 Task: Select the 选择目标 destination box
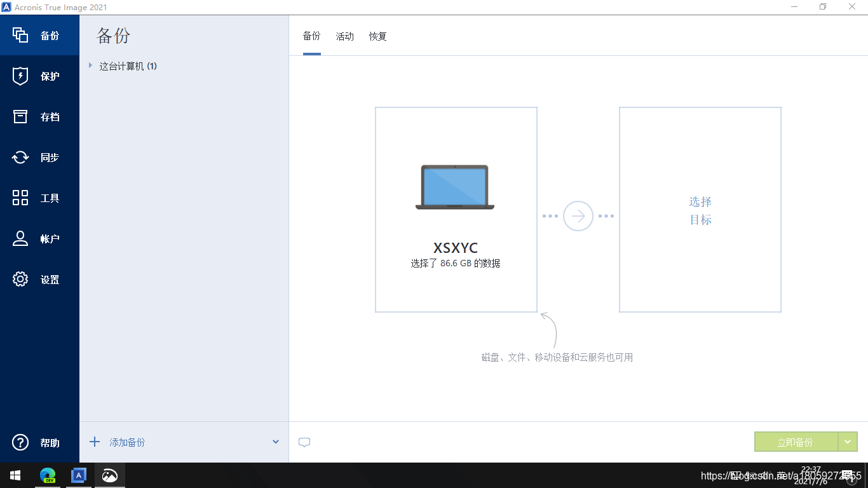700,210
